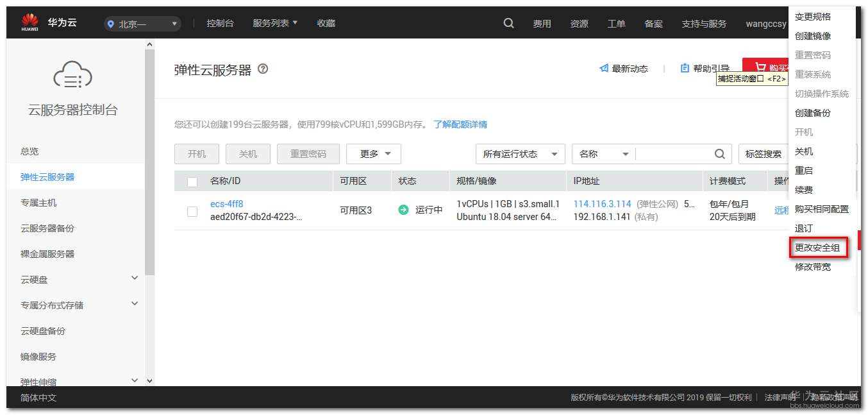Open the 更多 actions dropdown
The image size is (868, 415).
pos(374,154)
